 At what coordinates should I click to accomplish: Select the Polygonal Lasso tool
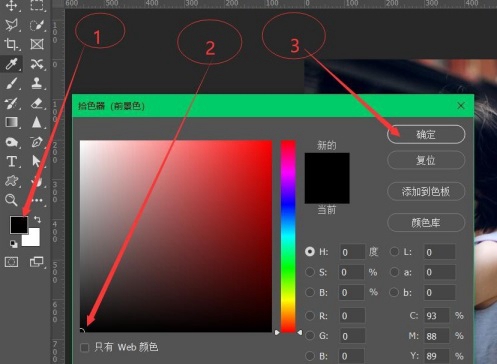pos(12,25)
